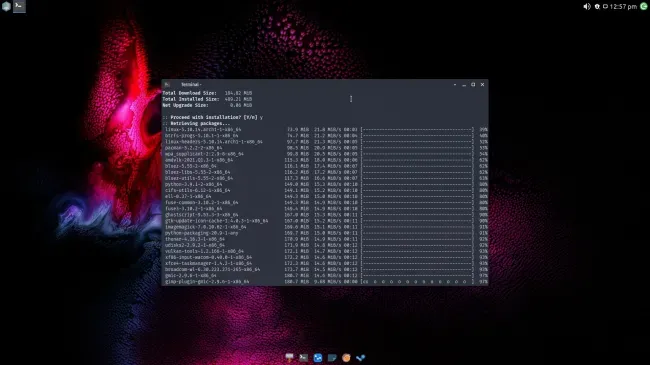Click the Terminal window menu icon
The image size is (650, 365).
[x=167, y=85]
